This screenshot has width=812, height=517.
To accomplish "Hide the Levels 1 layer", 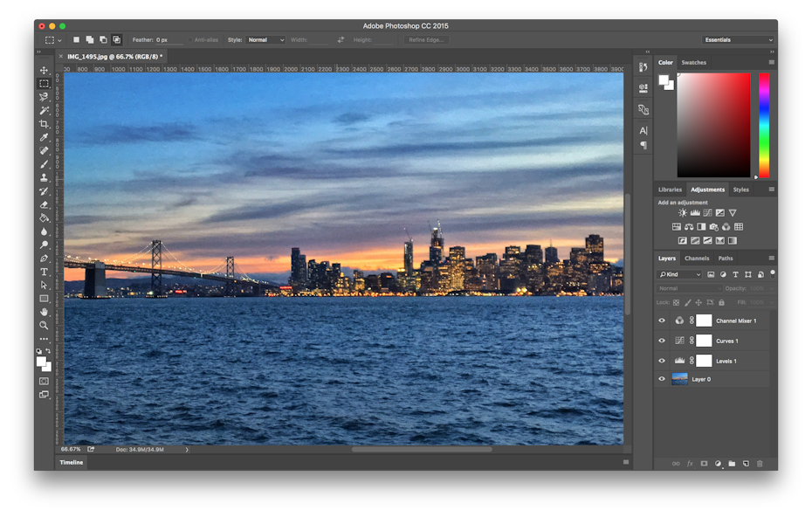I will [x=662, y=361].
